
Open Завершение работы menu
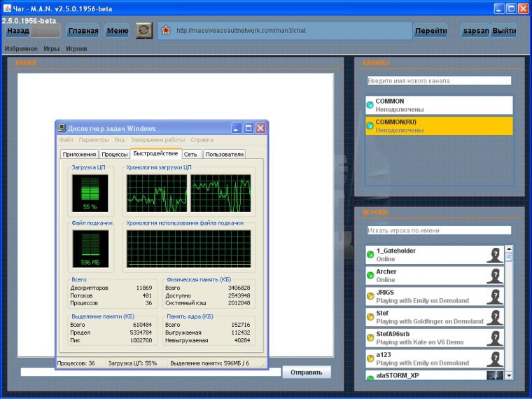(157, 140)
